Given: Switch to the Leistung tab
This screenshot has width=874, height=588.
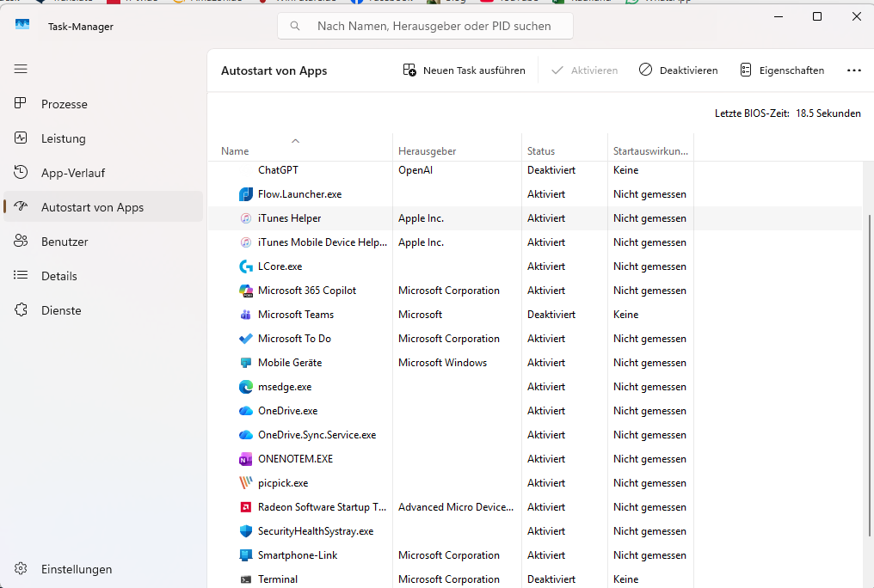Looking at the screenshot, I should point(64,138).
